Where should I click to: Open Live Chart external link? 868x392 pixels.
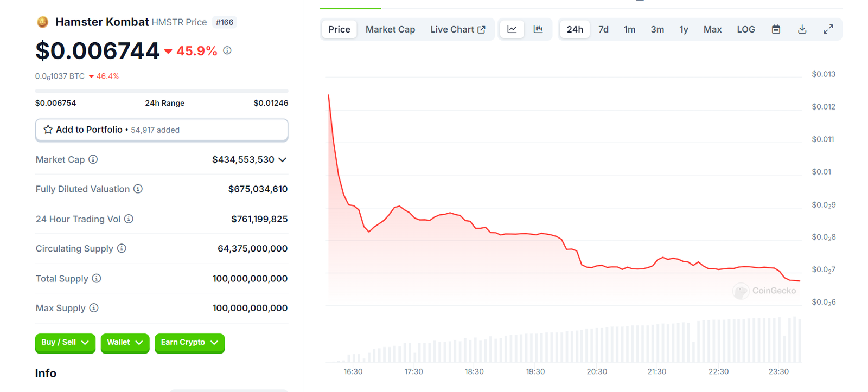click(x=458, y=29)
